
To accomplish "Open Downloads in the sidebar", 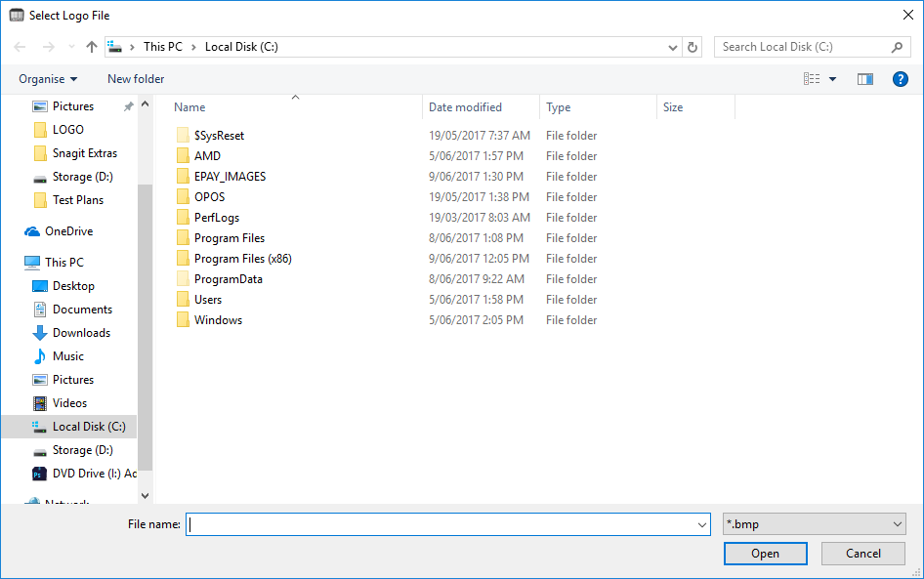I will click(81, 333).
